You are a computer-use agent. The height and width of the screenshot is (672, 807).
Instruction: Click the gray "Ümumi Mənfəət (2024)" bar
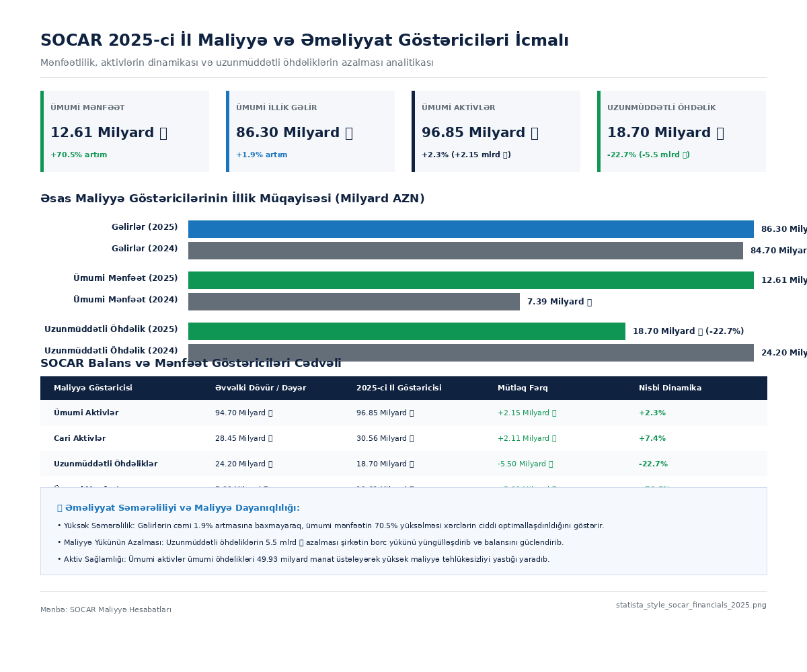pos(354,302)
